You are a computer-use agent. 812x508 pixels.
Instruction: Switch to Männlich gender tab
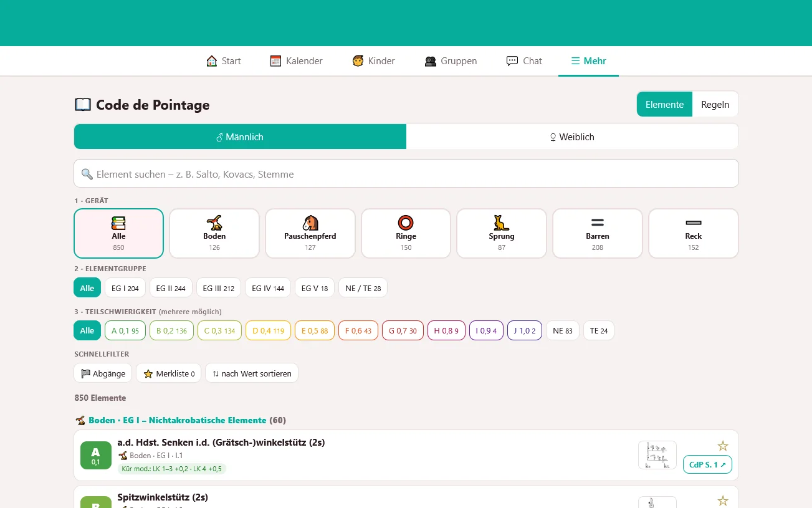(x=240, y=137)
